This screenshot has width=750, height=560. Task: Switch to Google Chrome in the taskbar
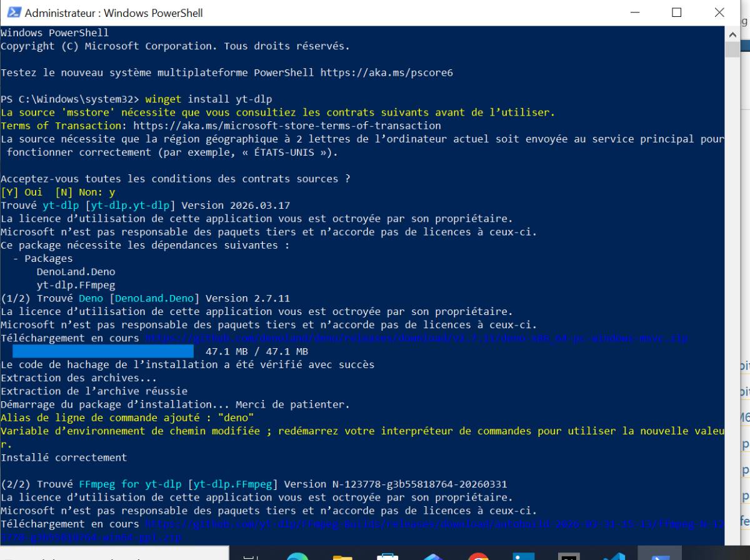click(478, 555)
